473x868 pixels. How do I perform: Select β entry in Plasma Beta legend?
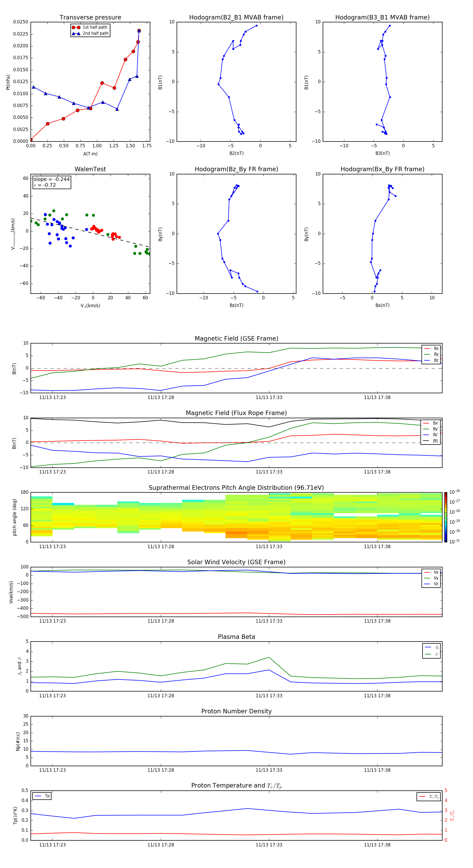coord(431,654)
